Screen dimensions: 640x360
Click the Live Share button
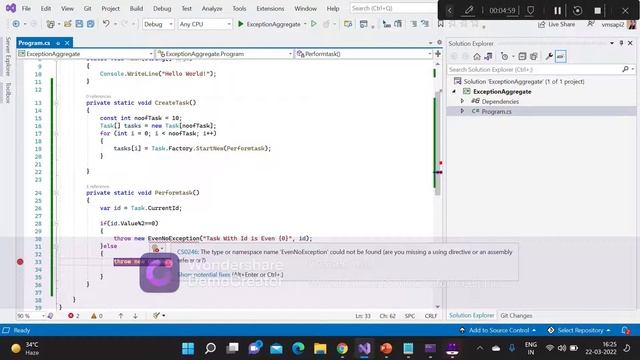pos(557,24)
